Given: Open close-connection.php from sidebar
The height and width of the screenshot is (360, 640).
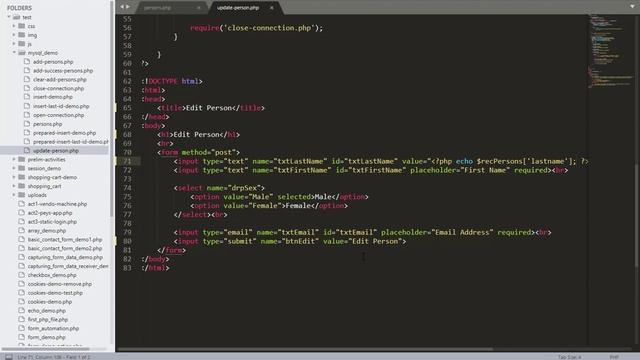Looking at the screenshot, I should click(58, 88).
